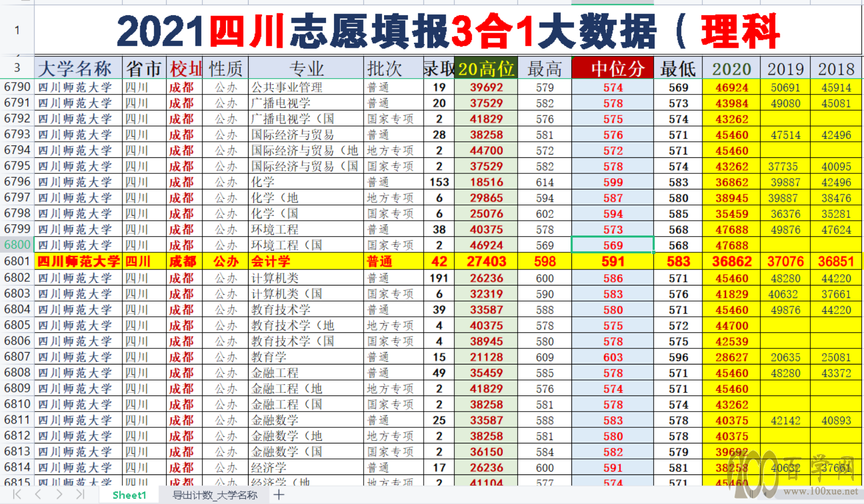The image size is (864, 504).
Task: Click the 2020 header cell
Action: click(x=731, y=68)
